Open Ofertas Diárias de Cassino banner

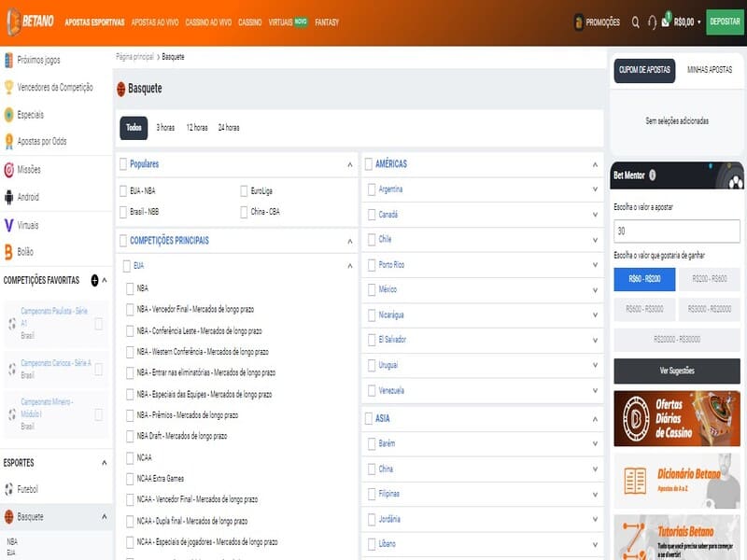[x=677, y=418]
